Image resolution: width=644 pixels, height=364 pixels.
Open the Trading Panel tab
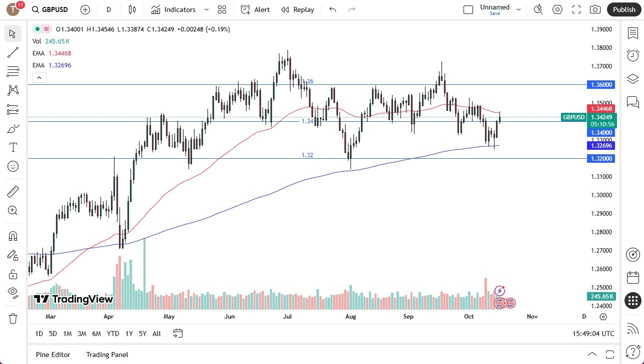click(106, 355)
